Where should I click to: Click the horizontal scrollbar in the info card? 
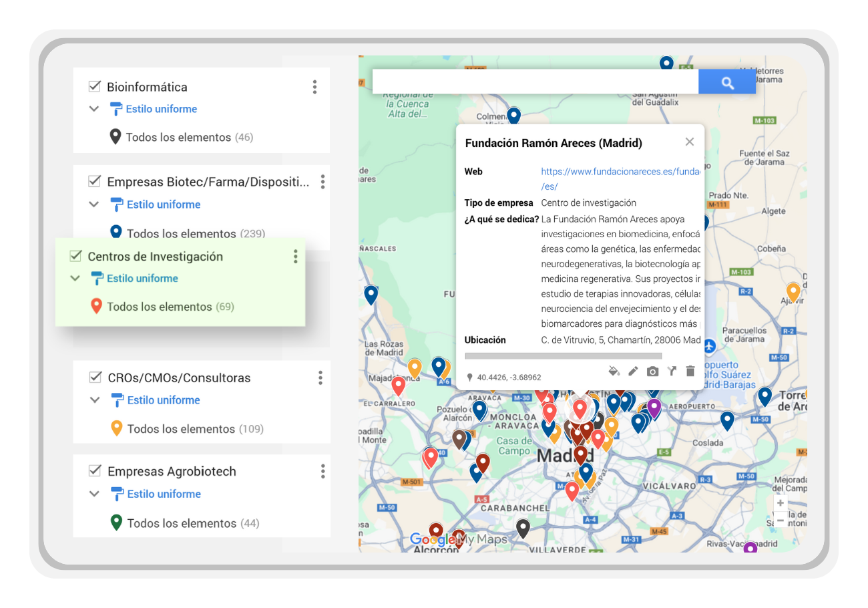coord(563,356)
